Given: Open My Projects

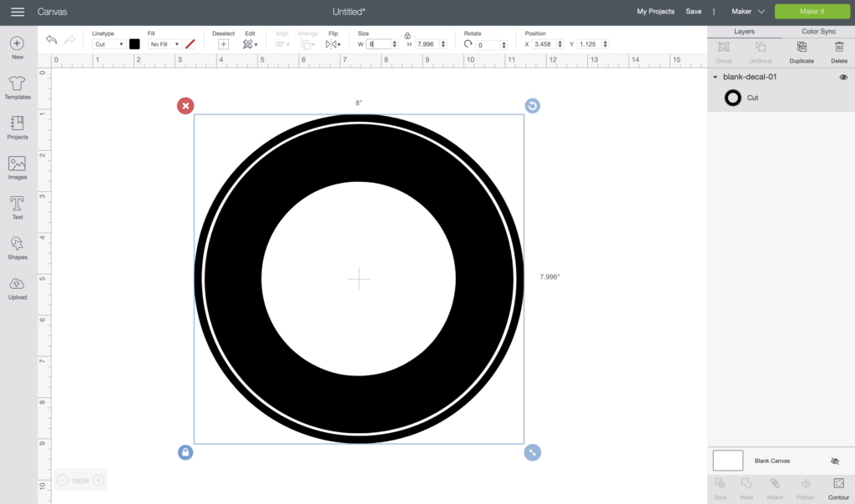Looking at the screenshot, I should tap(655, 12).
